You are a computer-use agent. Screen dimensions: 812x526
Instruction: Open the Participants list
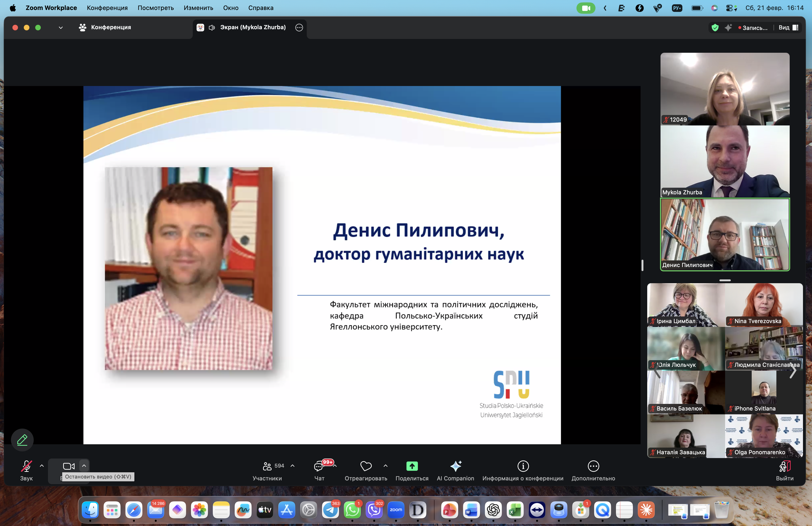click(x=268, y=466)
